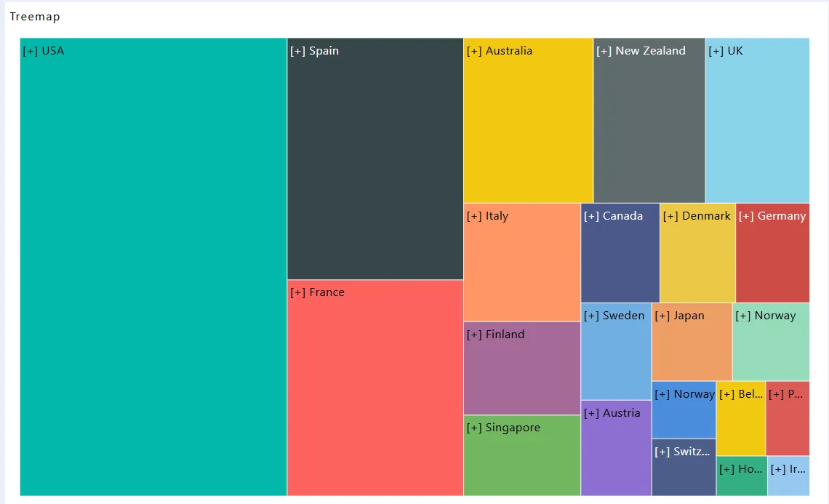The width and height of the screenshot is (829, 504).
Task: Expand the Canada tile
Action: pyautogui.click(x=620, y=253)
